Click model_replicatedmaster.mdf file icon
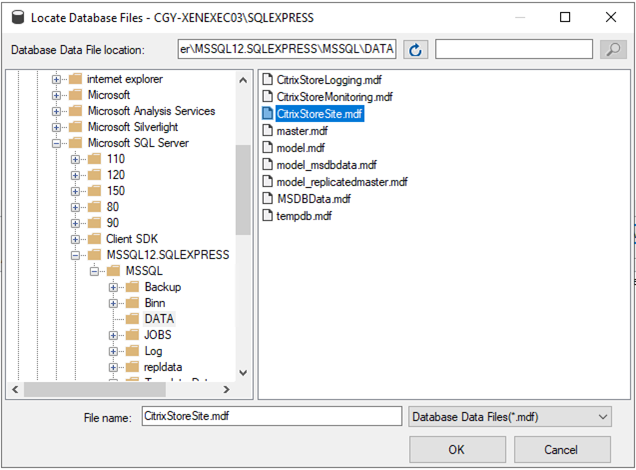 tap(267, 182)
